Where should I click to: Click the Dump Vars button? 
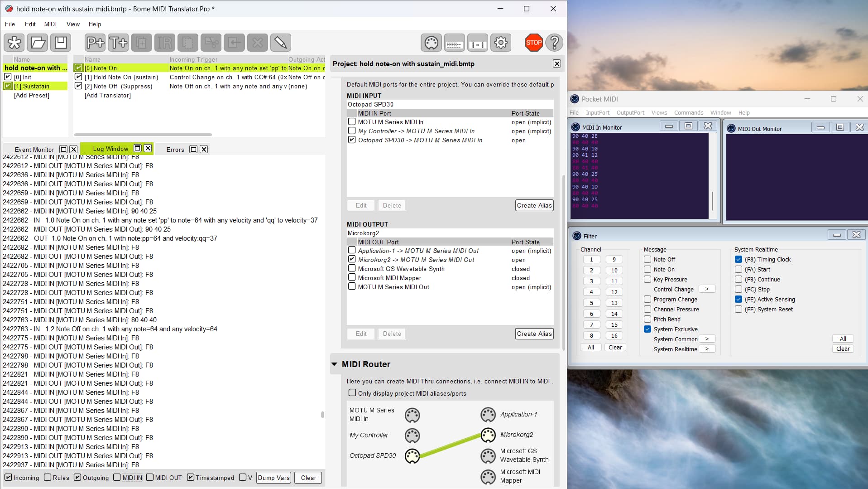(x=273, y=478)
